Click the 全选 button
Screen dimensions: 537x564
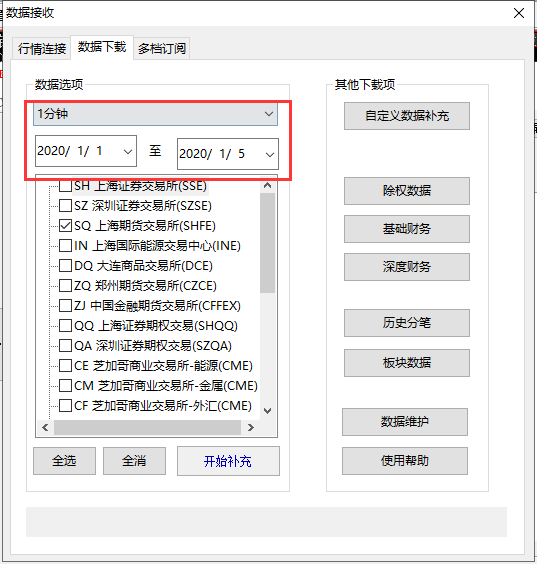[x=64, y=461]
